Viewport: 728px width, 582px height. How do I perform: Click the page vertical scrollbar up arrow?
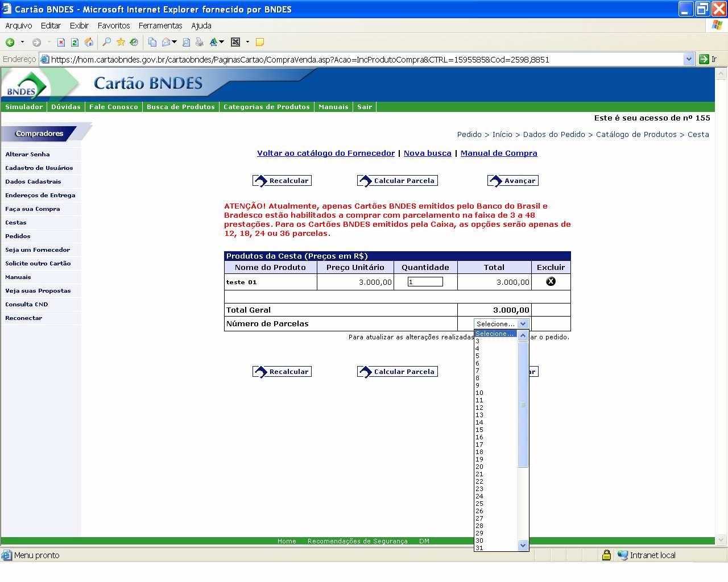coord(721,74)
